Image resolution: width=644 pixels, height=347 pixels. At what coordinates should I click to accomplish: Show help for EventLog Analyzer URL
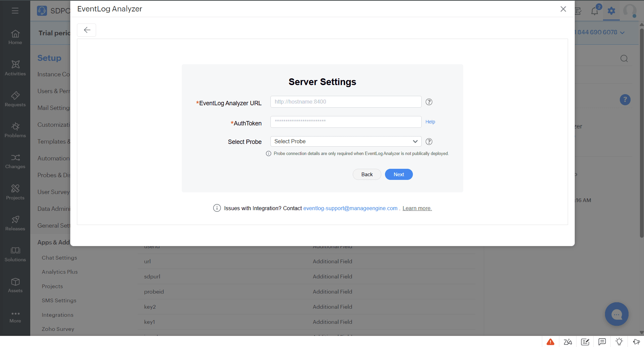tap(429, 102)
